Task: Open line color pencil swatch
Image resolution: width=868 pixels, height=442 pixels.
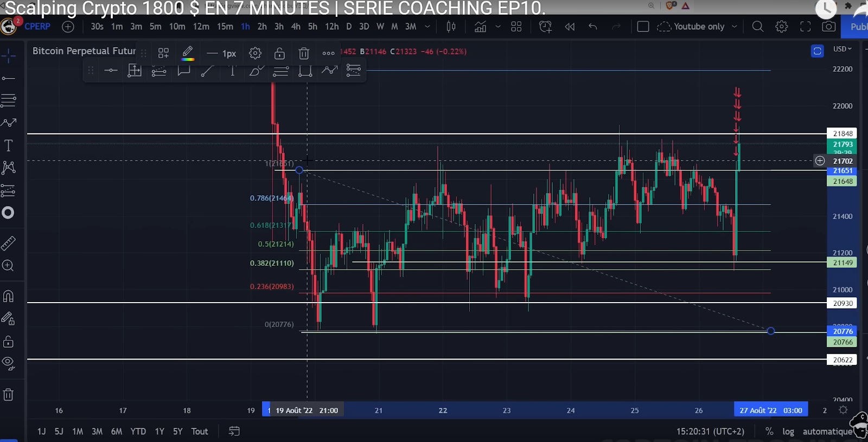Action: pos(188,53)
